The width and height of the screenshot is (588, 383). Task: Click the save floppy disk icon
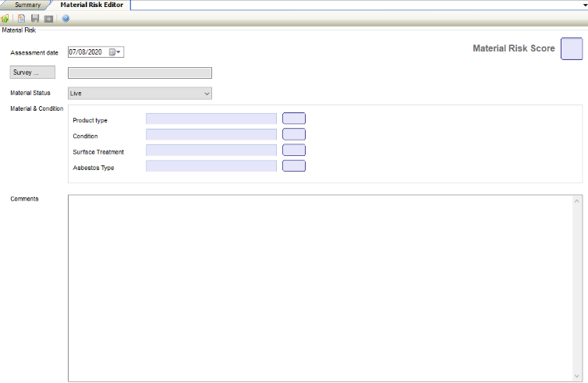[35, 18]
